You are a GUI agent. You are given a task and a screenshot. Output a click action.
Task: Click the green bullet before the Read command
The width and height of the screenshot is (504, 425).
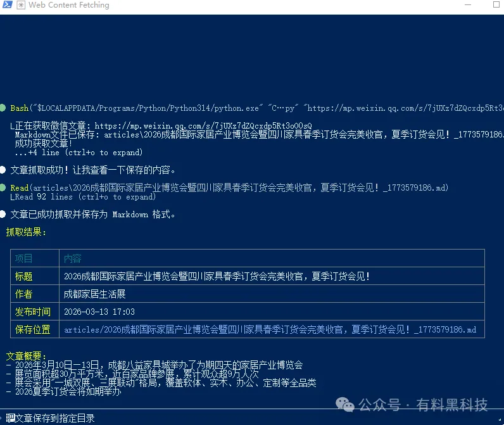(3, 188)
